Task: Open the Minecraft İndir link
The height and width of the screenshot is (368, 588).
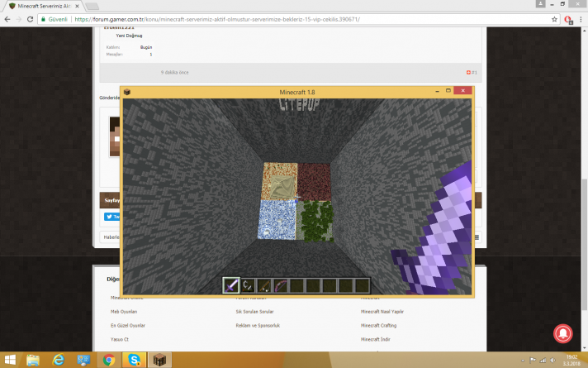Action: (376, 339)
